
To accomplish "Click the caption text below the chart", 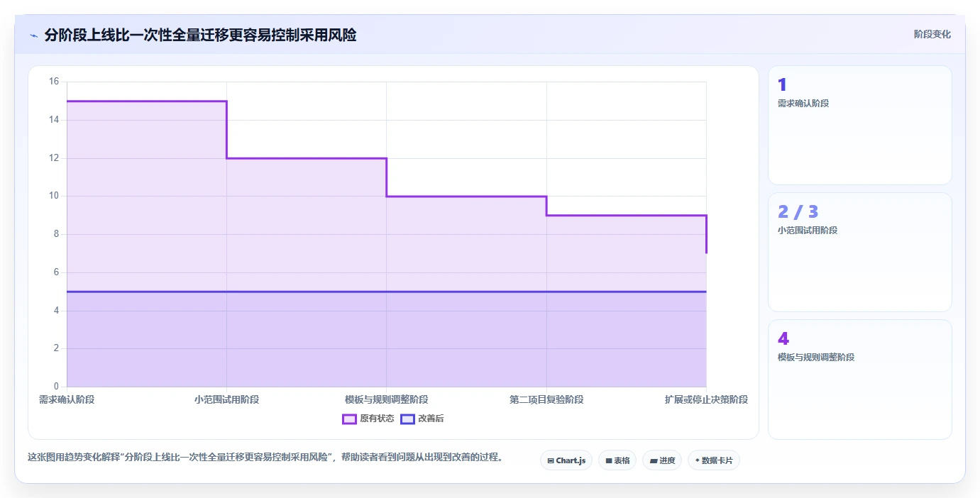I will (x=265, y=458).
